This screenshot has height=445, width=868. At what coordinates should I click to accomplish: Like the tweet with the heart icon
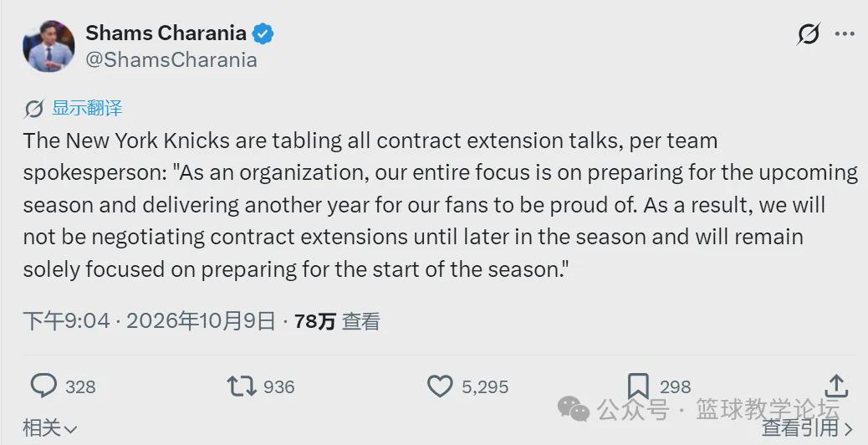tap(440, 386)
